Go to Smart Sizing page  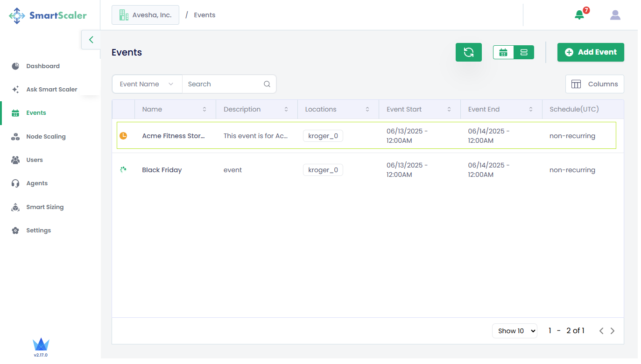point(45,207)
